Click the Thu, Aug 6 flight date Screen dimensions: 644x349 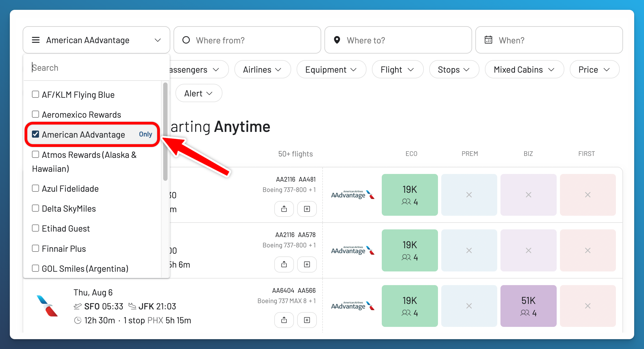click(93, 292)
